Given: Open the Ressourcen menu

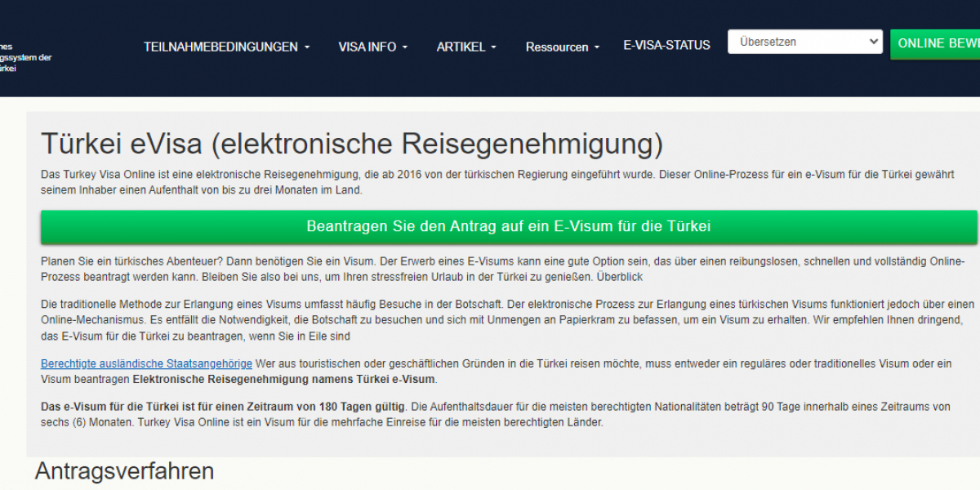Looking at the screenshot, I should 557,47.
